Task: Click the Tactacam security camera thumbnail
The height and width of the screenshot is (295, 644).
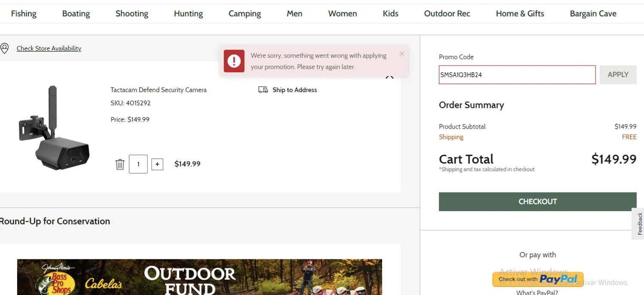Action: 54,128
